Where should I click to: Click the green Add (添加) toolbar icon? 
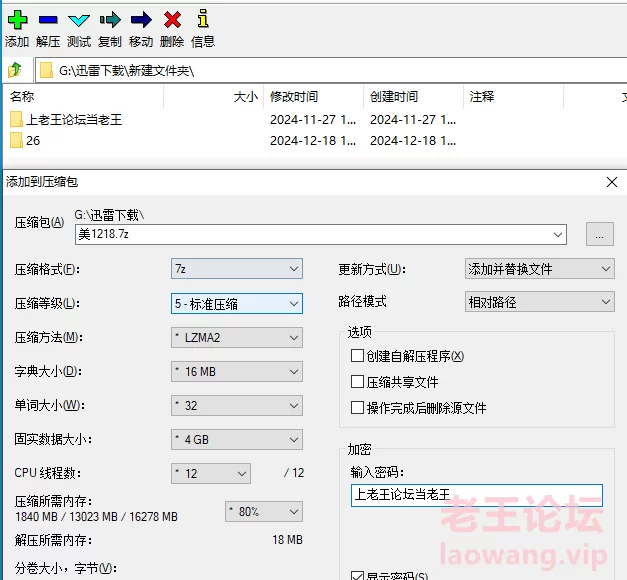pos(17,20)
